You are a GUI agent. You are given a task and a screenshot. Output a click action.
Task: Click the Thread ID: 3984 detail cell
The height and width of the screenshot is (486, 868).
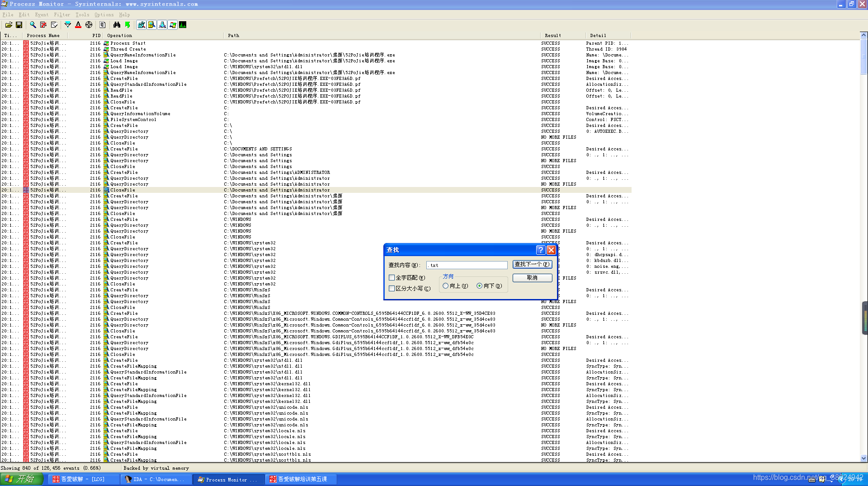(x=607, y=49)
